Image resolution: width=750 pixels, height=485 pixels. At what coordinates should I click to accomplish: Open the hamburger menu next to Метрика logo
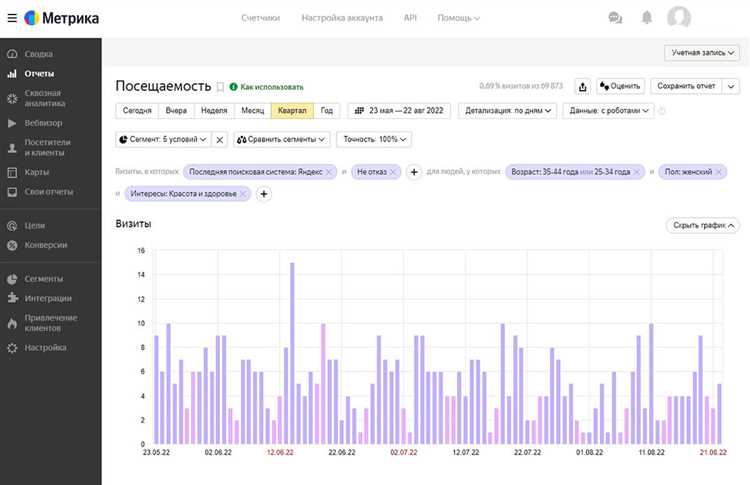pos(10,18)
